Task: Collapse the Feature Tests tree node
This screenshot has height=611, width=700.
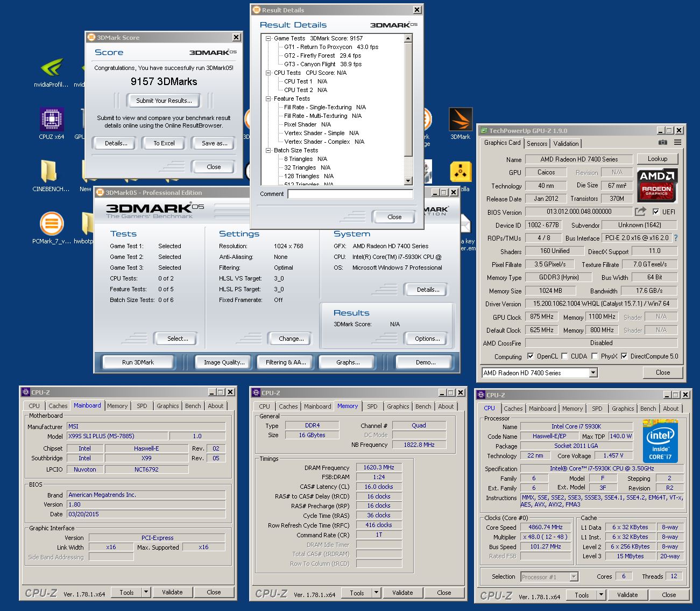Action: pos(268,99)
